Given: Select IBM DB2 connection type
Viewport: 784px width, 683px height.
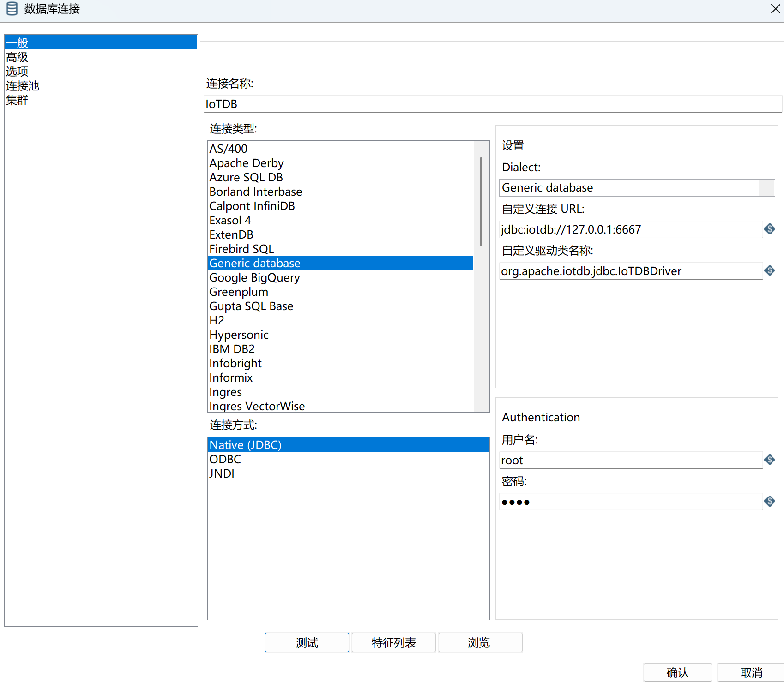Looking at the screenshot, I should click(341, 349).
